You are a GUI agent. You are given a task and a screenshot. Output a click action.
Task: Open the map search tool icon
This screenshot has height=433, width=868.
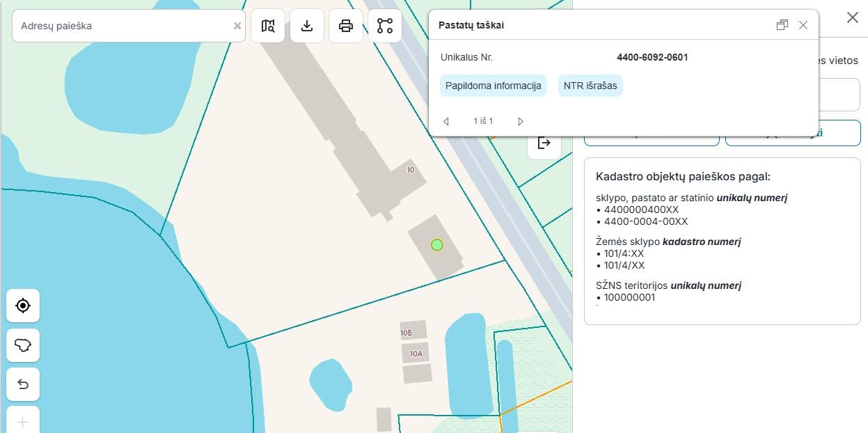point(268,26)
